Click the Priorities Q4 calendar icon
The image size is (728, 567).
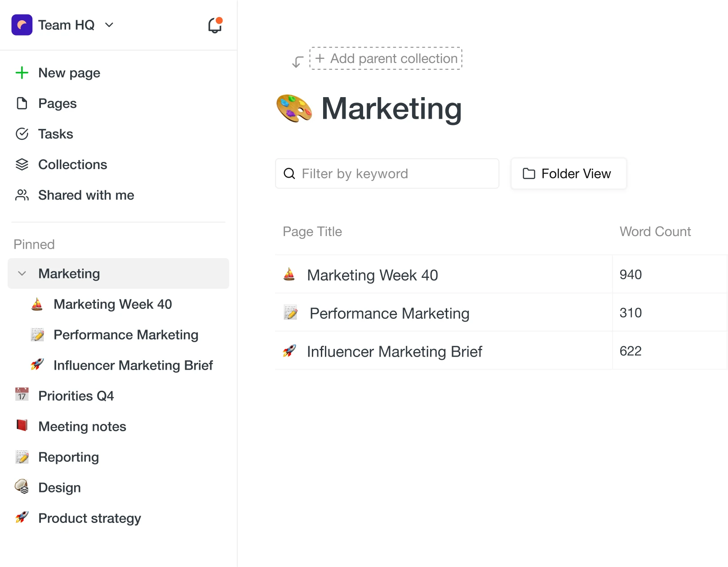pos(22,395)
